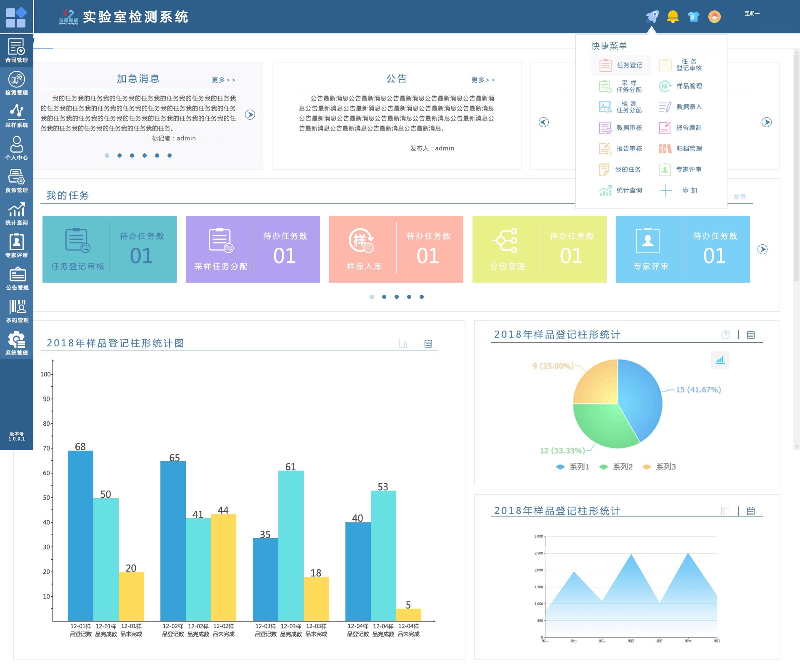Select 我的任务 in the quick menu
This screenshot has height=672, width=800.
click(620, 169)
